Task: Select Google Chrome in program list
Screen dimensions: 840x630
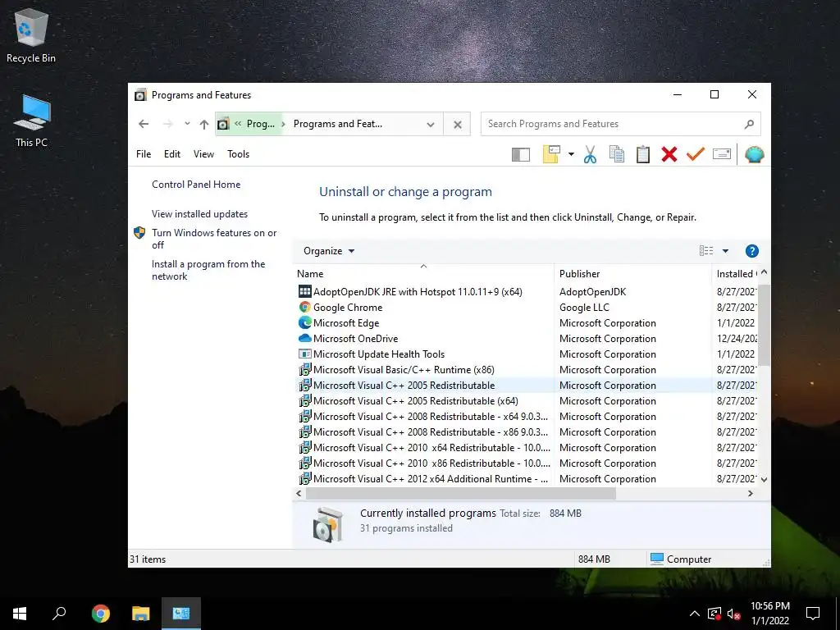Action: pyautogui.click(x=348, y=307)
